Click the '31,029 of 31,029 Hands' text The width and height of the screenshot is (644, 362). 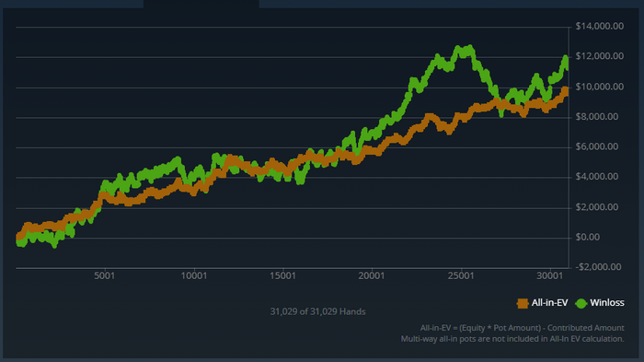(318, 312)
